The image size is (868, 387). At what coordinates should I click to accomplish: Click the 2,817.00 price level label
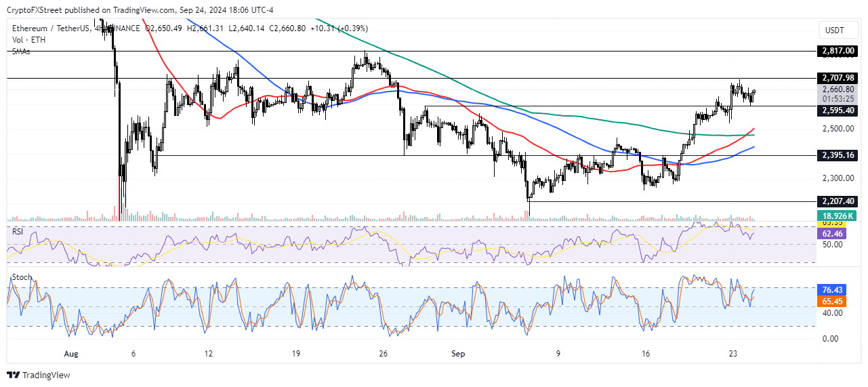pos(838,51)
